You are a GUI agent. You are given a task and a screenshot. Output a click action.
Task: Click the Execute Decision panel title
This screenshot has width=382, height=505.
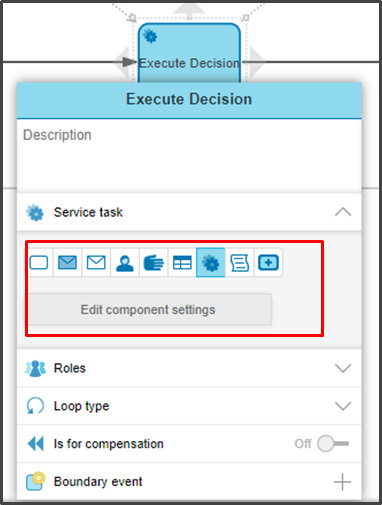coord(189,99)
